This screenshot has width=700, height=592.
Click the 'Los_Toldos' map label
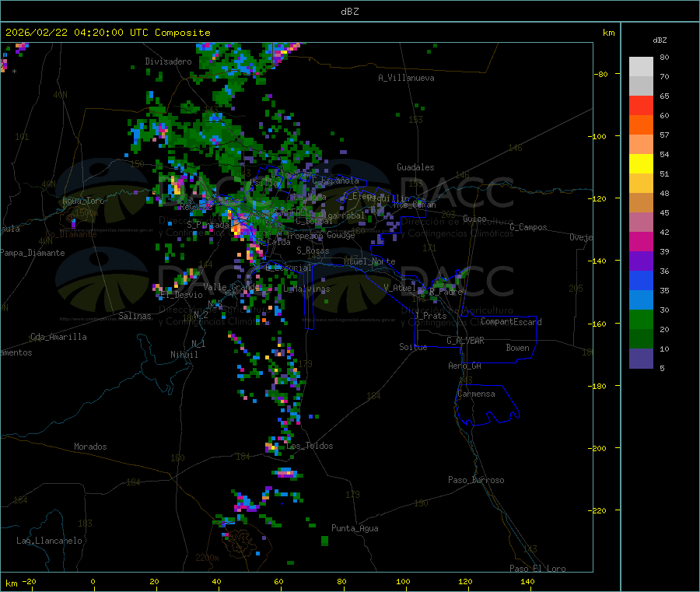(310, 446)
